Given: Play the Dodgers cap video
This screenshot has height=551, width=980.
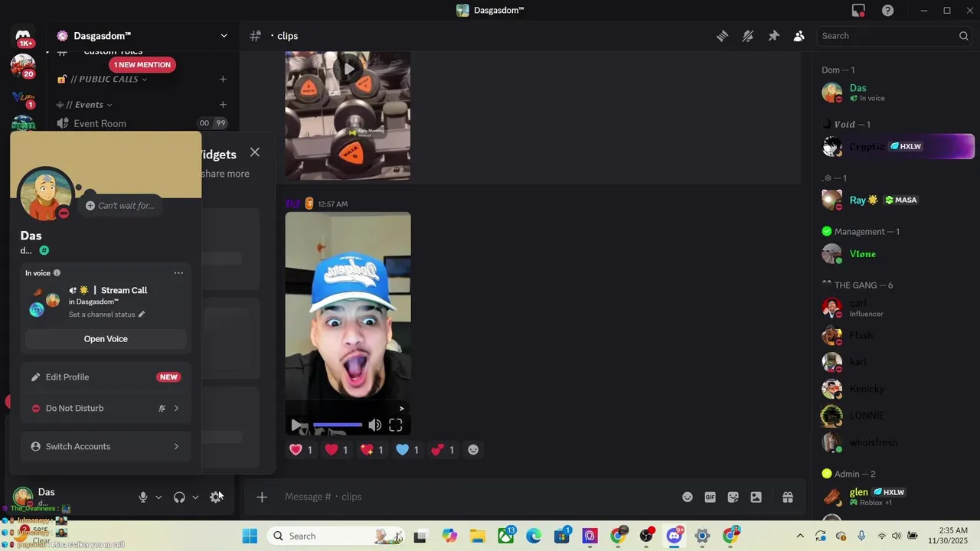Looking at the screenshot, I should pos(296,425).
